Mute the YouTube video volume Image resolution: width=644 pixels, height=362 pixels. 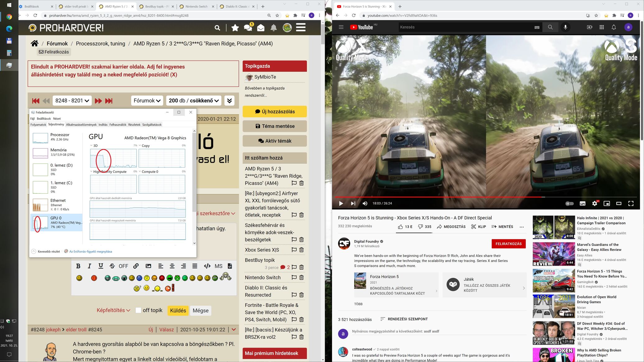tap(365, 203)
